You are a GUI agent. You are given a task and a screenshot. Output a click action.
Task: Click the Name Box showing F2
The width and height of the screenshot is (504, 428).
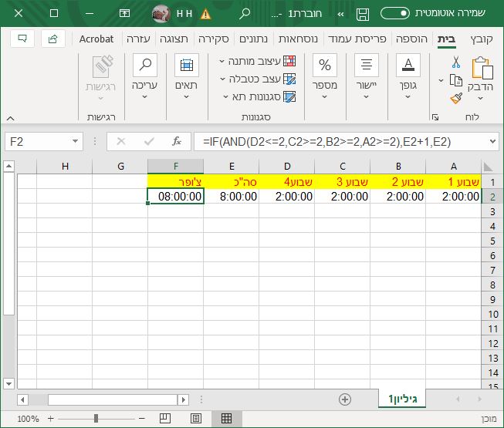point(38,142)
